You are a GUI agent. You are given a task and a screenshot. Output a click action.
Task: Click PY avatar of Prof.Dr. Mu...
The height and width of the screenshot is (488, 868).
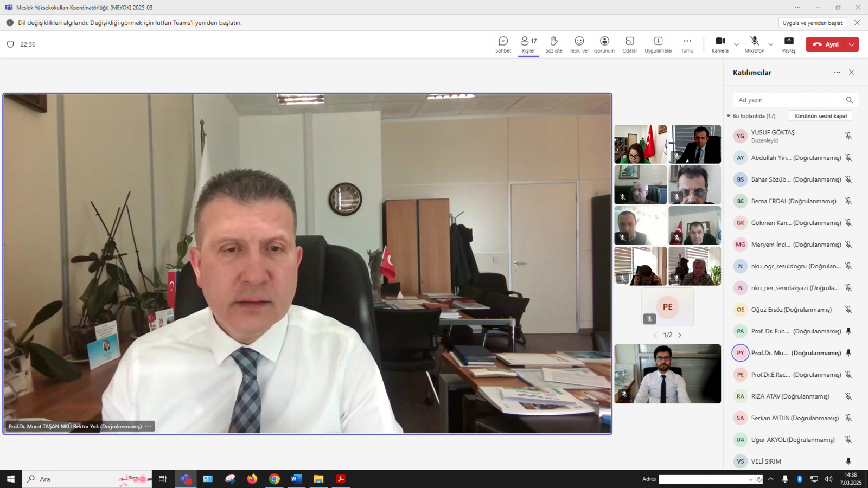click(741, 353)
